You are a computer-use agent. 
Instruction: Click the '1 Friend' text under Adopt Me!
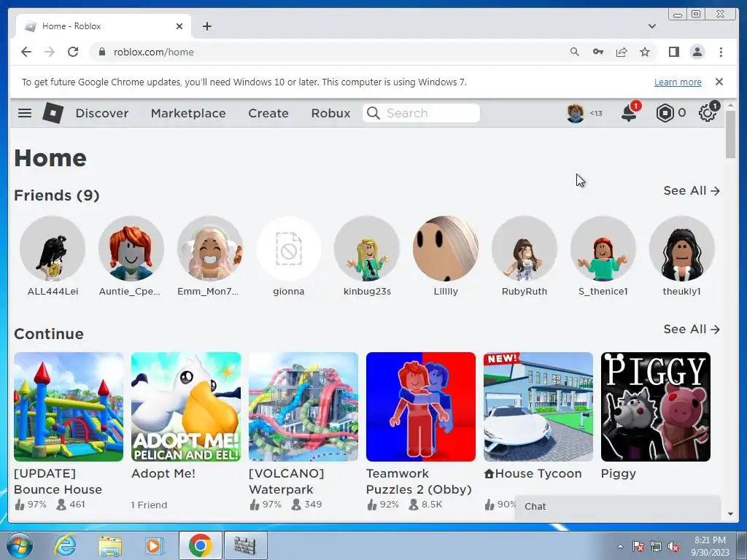click(149, 505)
